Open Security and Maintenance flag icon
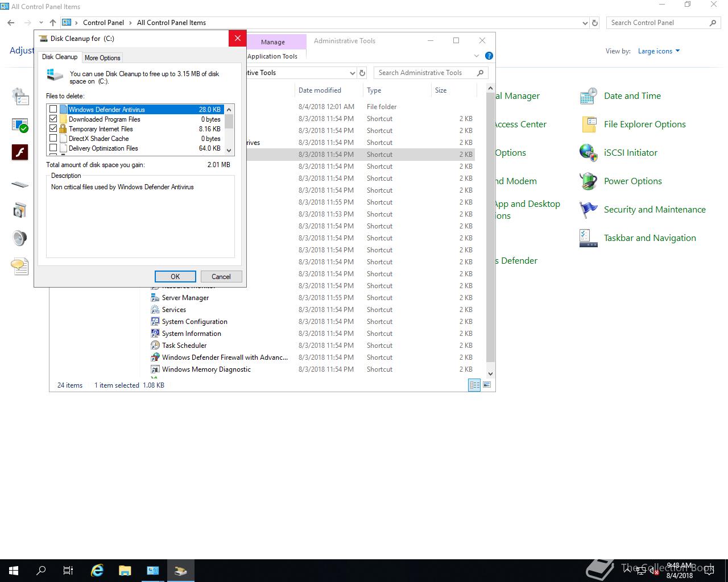The width and height of the screenshot is (728, 582). (588, 210)
